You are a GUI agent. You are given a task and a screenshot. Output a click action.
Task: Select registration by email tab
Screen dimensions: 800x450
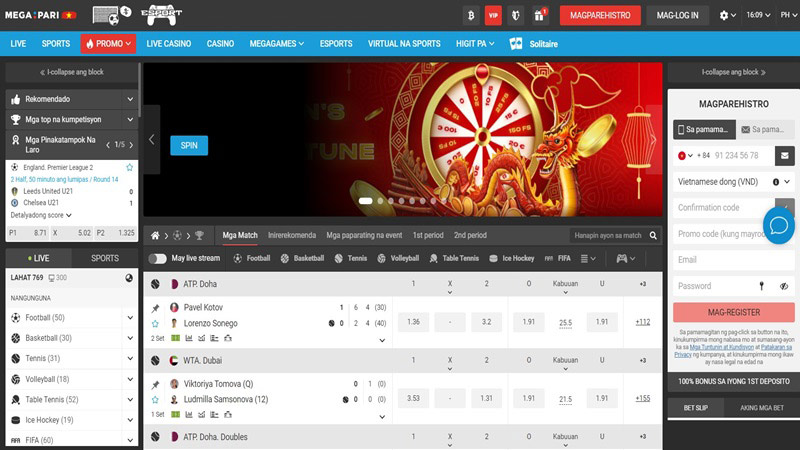[765, 130]
